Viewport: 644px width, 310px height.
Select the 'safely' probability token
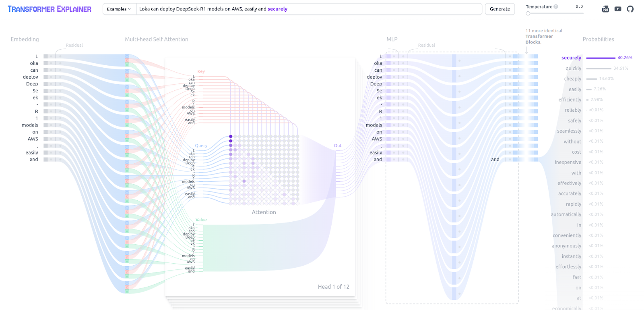pyautogui.click(x=575, y=120)
